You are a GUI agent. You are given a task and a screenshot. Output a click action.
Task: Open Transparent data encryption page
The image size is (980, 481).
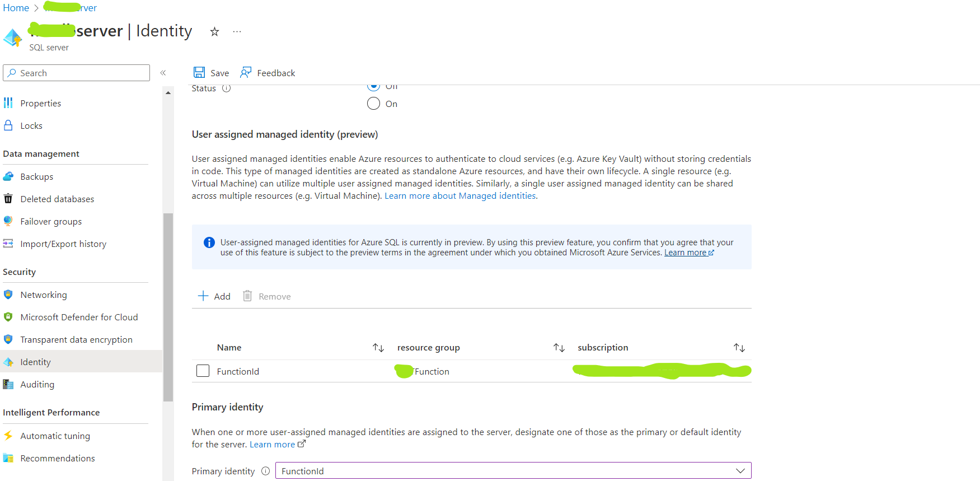tap(76, 339)
